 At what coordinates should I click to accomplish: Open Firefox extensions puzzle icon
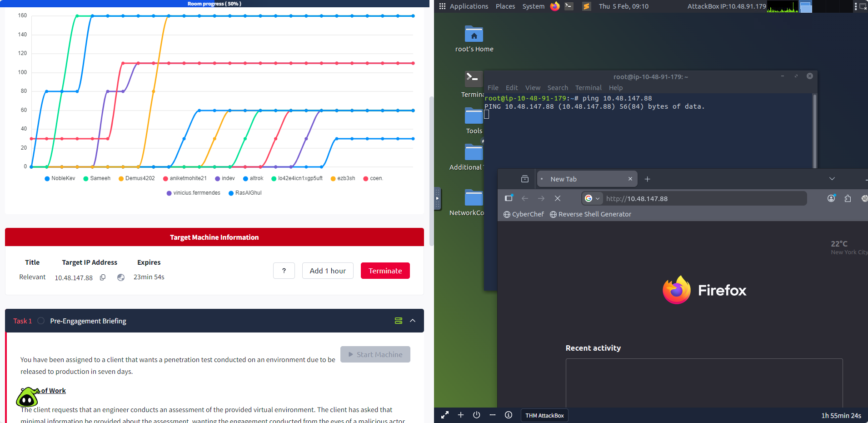[x=848, y=198]
